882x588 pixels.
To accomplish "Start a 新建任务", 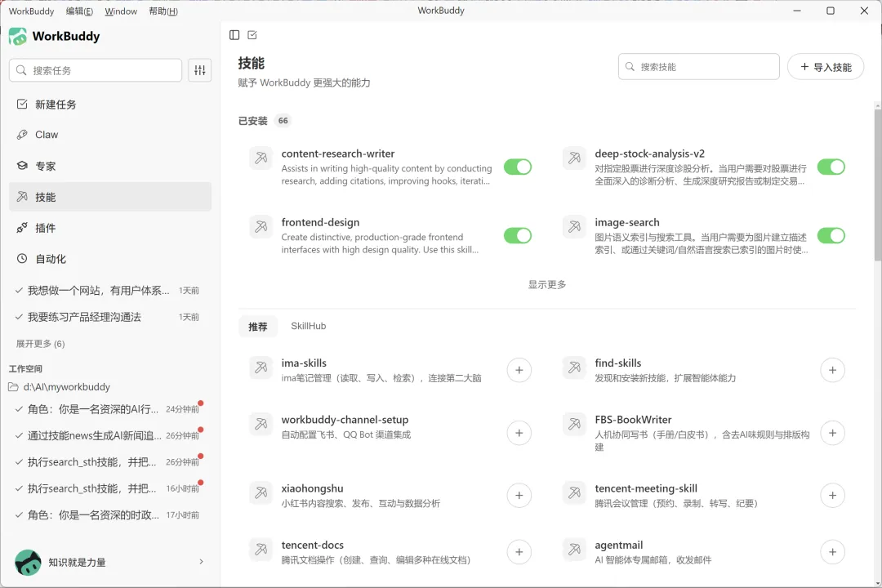I will pyautogui.click(x=110, y=104).
